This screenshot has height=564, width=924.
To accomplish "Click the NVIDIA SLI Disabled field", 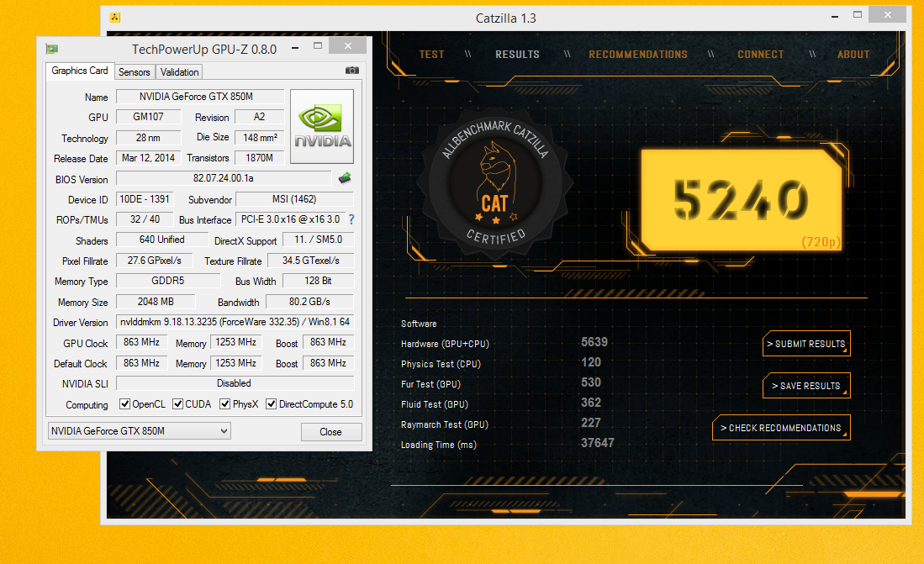I will tap(235, 383).
